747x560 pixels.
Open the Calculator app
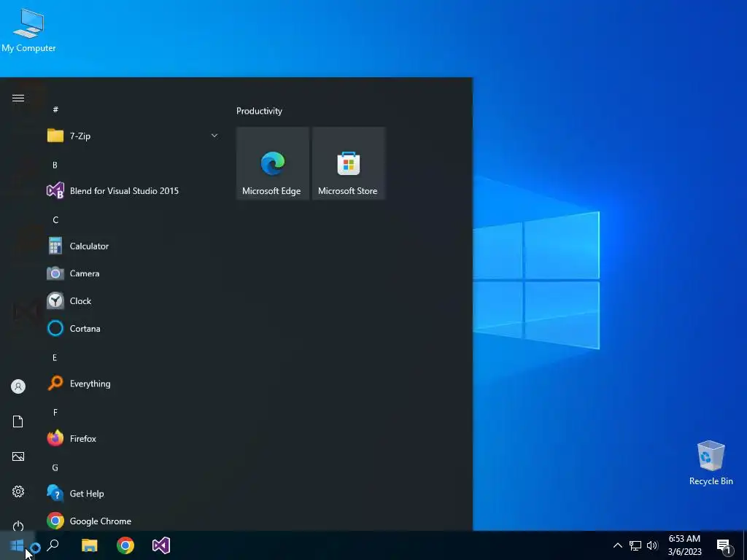click(x=133, y=246)
